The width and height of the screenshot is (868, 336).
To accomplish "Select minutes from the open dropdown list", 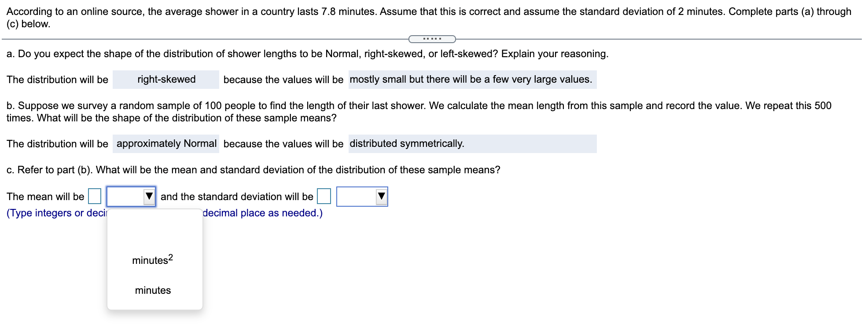I will 153,290.
